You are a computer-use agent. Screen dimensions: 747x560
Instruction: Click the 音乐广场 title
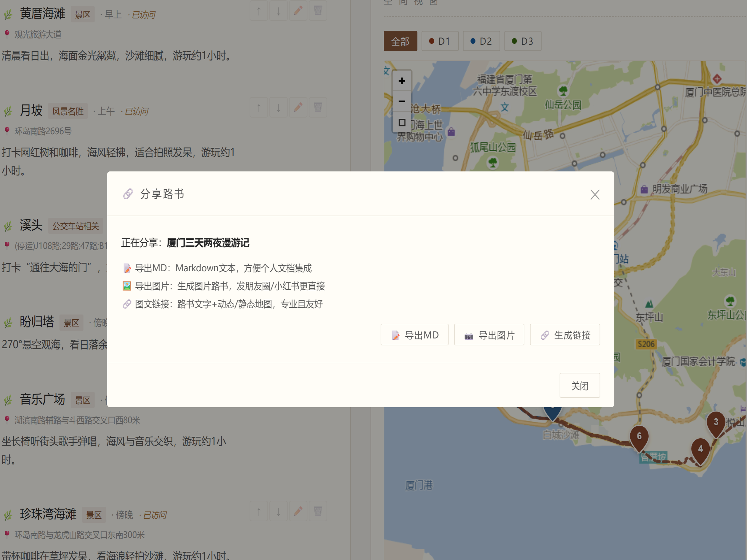tap(42, 399)
